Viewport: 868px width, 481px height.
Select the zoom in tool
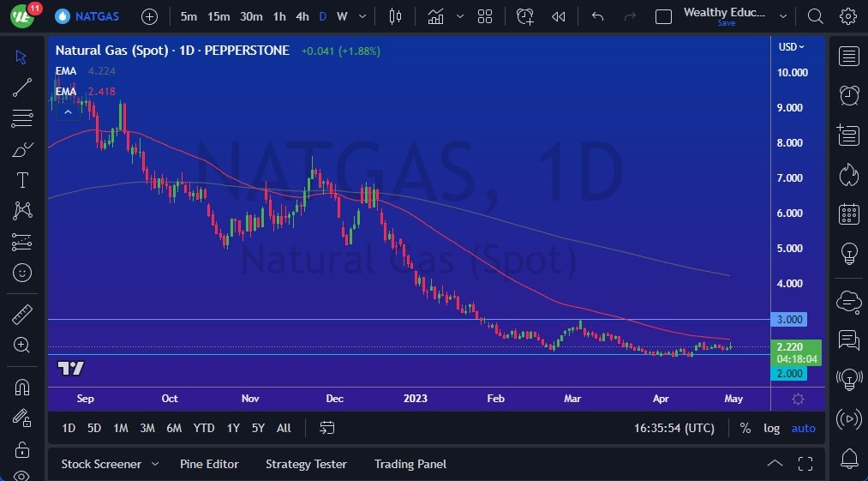coord(21,346)
